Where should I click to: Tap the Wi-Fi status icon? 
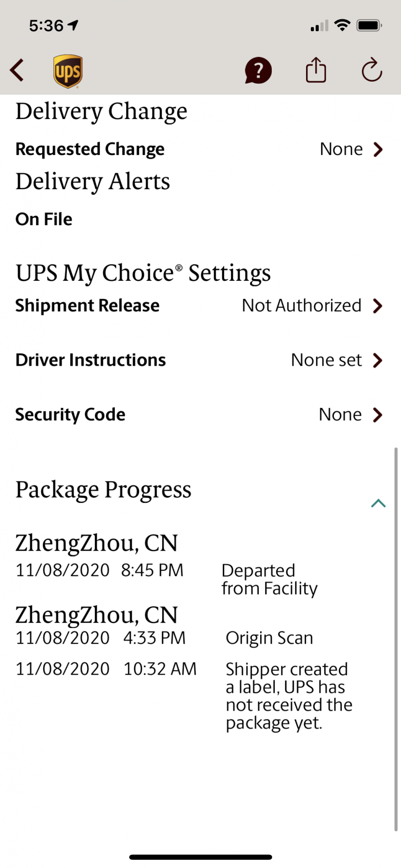[342, 26]
